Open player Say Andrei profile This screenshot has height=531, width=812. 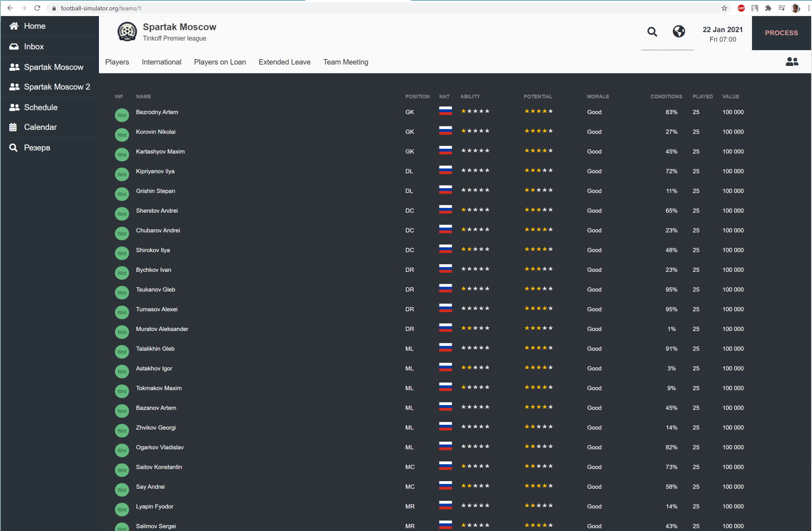[150, 487]
